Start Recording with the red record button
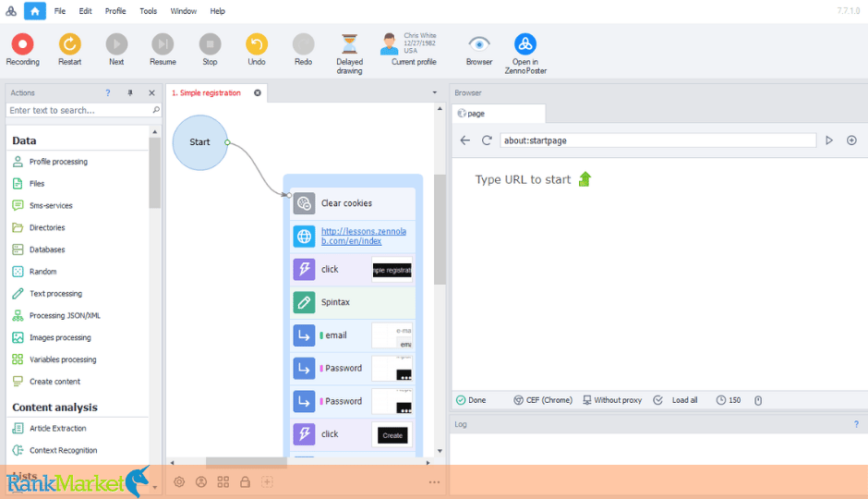 (x=23, y=44)
